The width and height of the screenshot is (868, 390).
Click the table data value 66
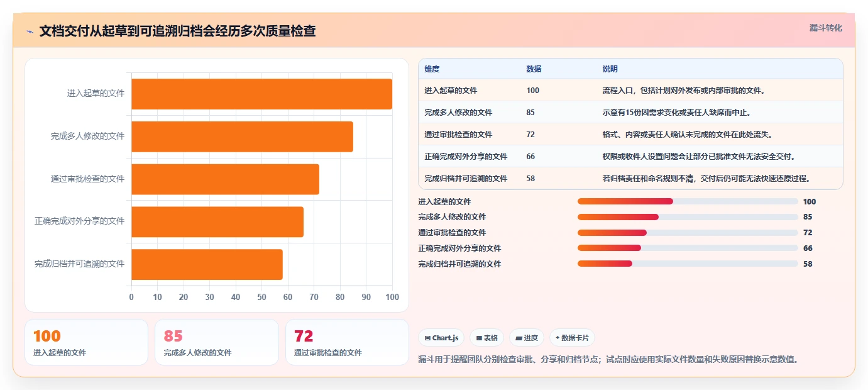click(x=530, y=157)
